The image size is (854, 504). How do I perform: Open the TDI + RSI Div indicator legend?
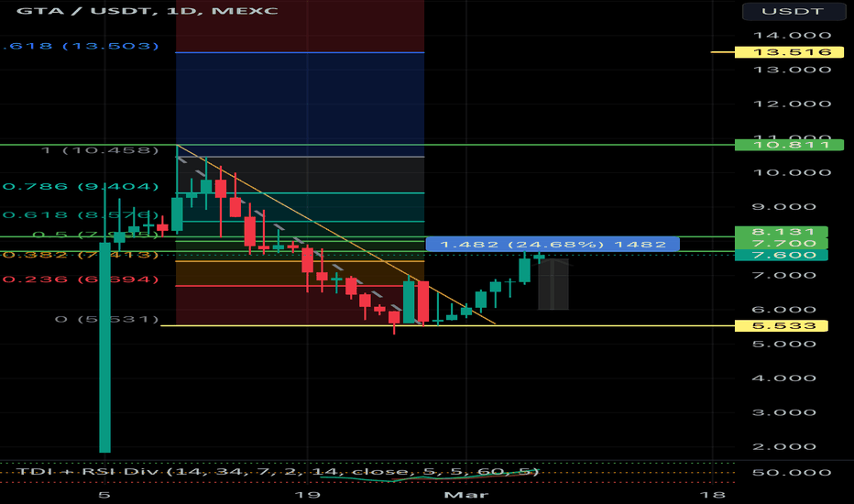point(278,471)
